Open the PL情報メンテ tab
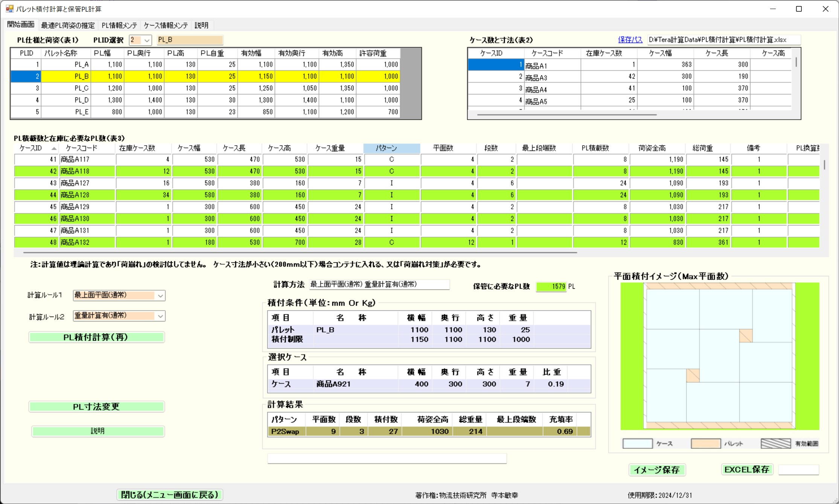 [119, 25]
